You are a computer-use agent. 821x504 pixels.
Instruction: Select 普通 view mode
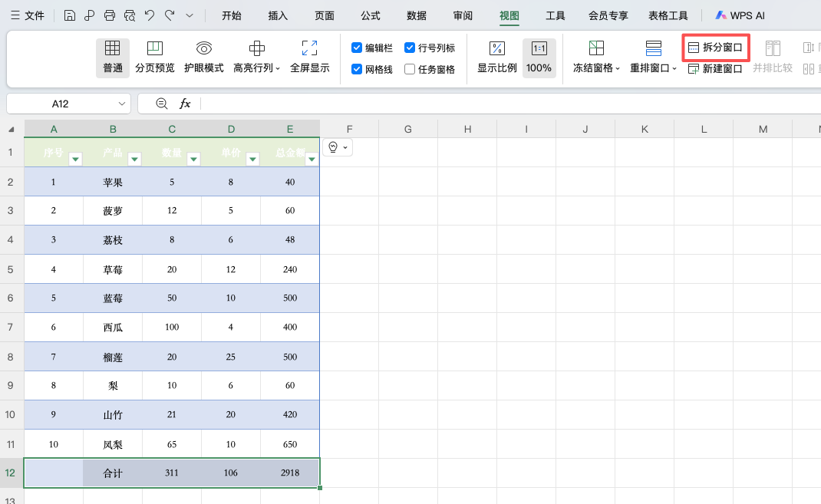pyautogui.click(x=113, y=58)
